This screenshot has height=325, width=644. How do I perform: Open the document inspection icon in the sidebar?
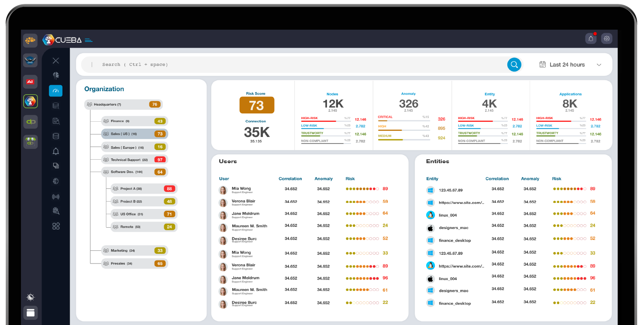(55, 120)
